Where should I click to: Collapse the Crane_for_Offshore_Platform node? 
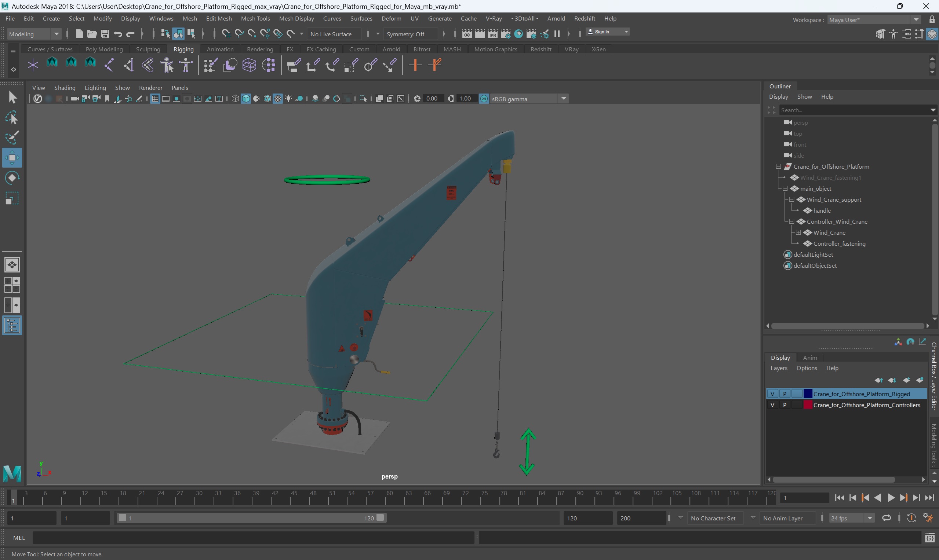tap(778, 166)
